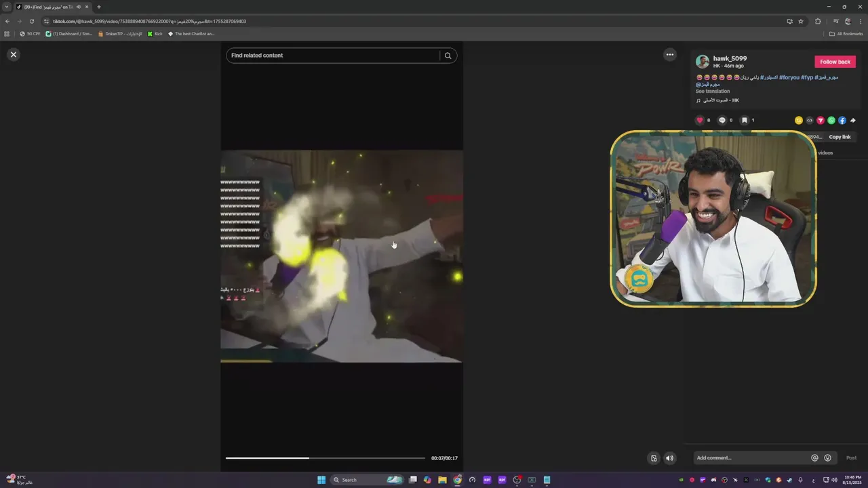This screenshot has height=488, width=868.
Task: Open the Chrome three-dot menu
Action: (860, 21)
